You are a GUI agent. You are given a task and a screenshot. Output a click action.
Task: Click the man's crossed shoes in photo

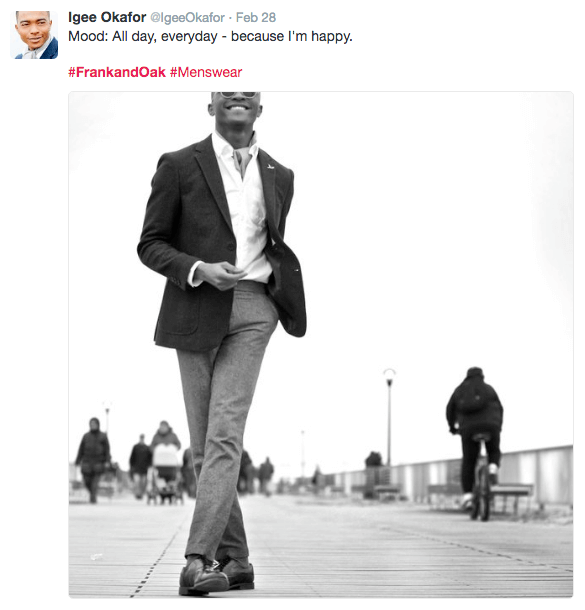click(216, 575)
